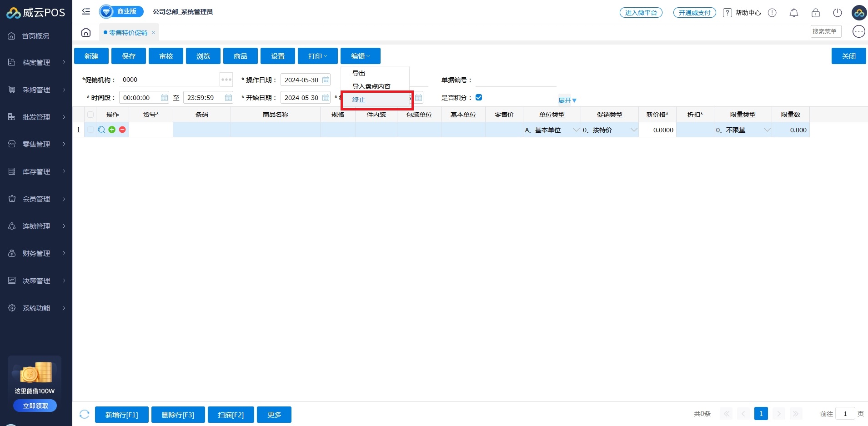Toggle the select-all header checkbox
Image resolution: width=868 pixels, height=426 pixels.
tap(90, 115)
